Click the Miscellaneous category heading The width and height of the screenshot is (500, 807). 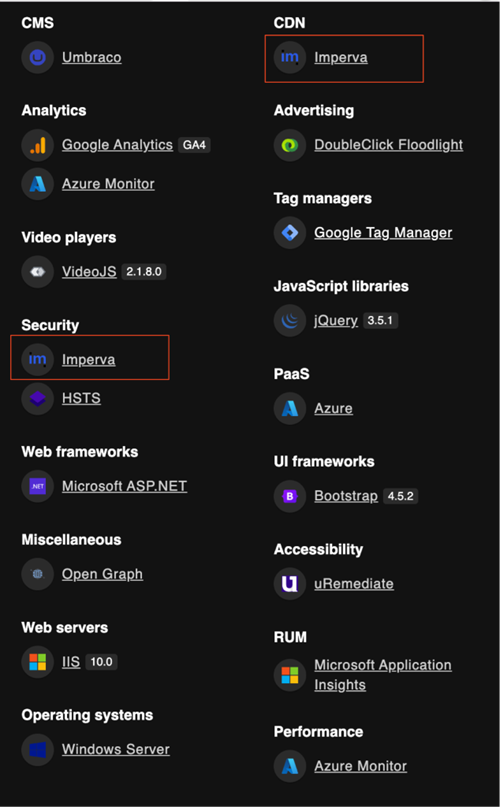(72, 540)
